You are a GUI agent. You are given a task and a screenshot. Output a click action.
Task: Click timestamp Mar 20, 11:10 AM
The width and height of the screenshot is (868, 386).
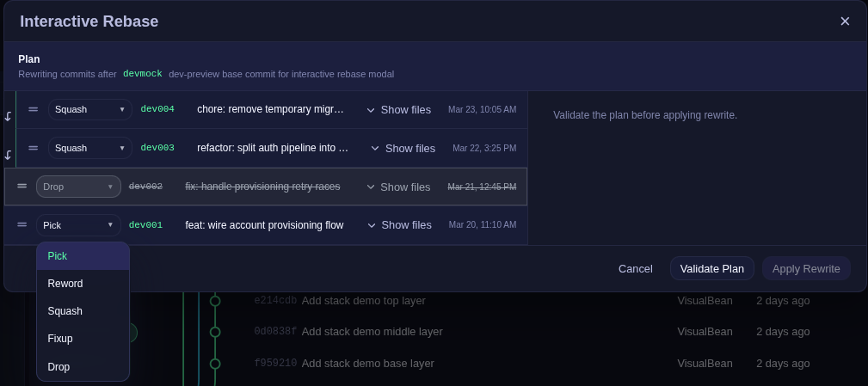(483, 224)
